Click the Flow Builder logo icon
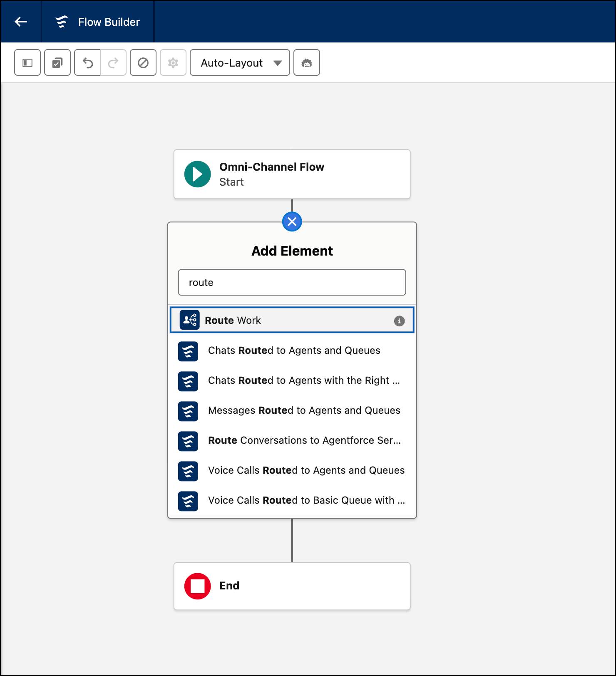Screen dimensions: 616x676 [x=62, y=22]
